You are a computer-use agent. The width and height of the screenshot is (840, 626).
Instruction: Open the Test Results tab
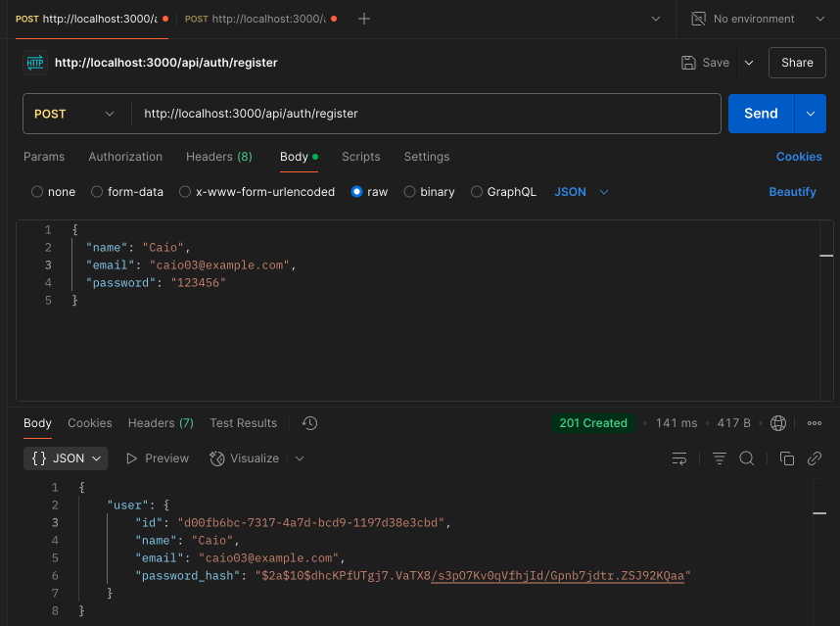point(243,422)
